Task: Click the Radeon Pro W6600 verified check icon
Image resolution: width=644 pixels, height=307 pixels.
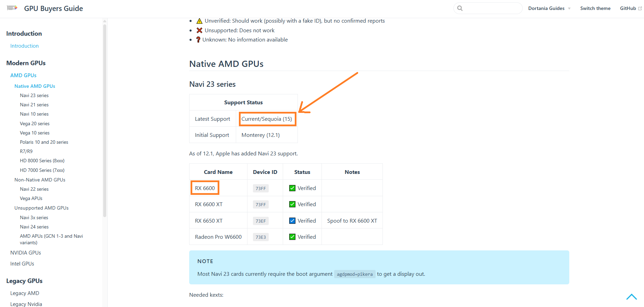Action: point(292,237)
